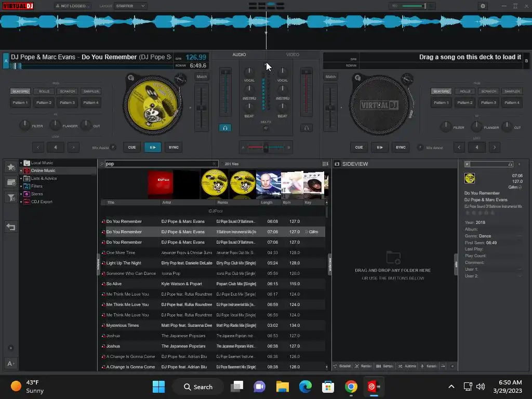Image resolution: width=532 pixels, height=399 pixels.
Task: Expand Online Music tree node
Action: (x=21, y=170)
